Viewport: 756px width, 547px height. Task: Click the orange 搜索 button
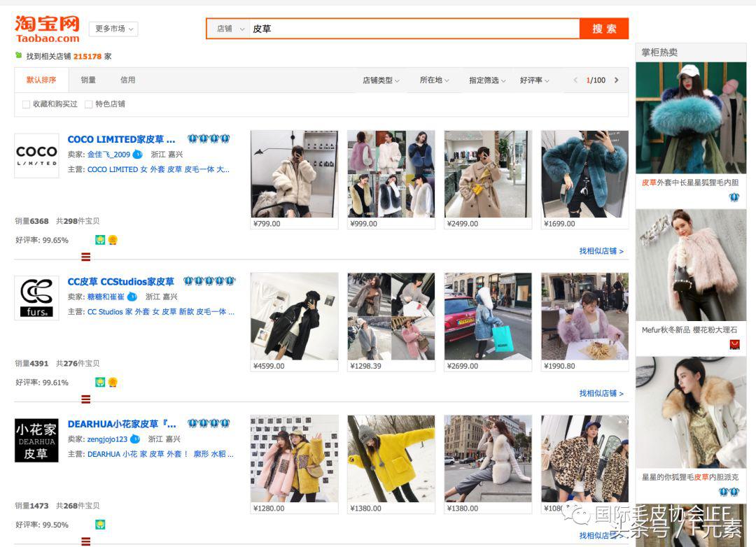click(x=604, y=29)
